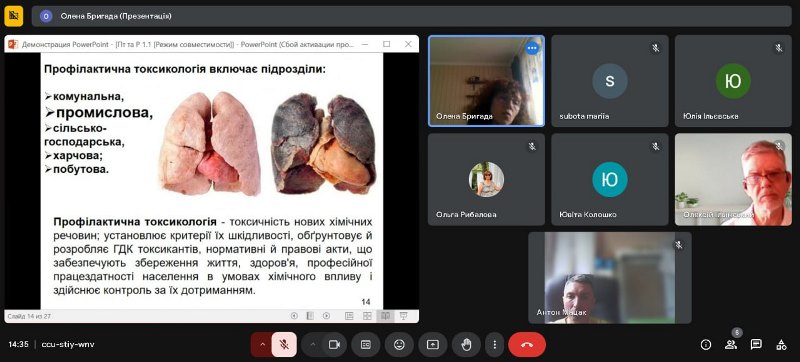The width and height of the screenshot is (800, 362).
Task: Toggle the camera button in call controls
Action: coord(334,345)
